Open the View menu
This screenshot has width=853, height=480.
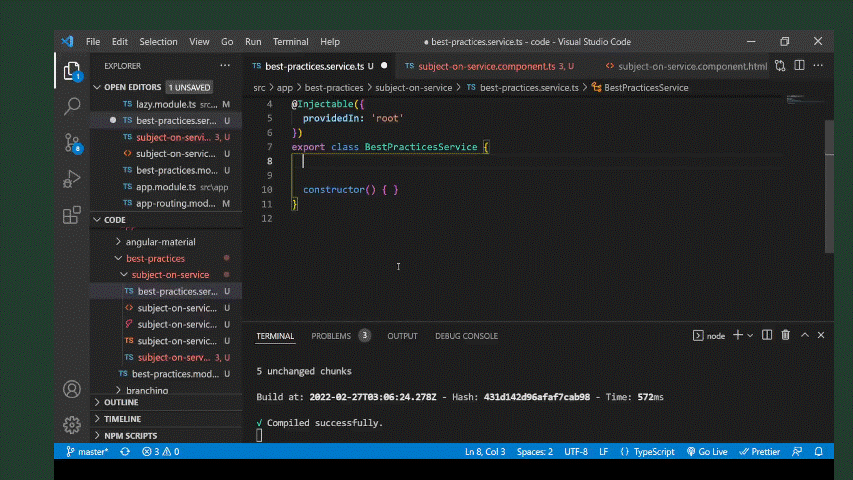pyautogui.click(x=199, y=42)
